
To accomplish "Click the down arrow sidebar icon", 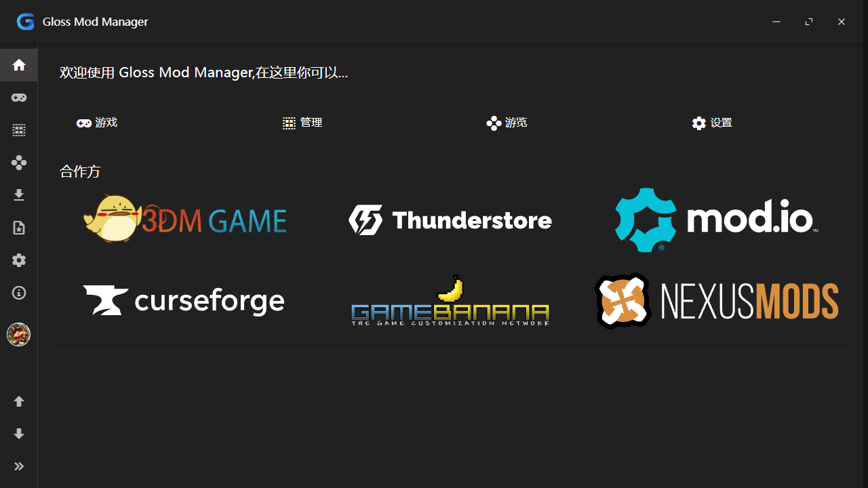I will (19, 434).
